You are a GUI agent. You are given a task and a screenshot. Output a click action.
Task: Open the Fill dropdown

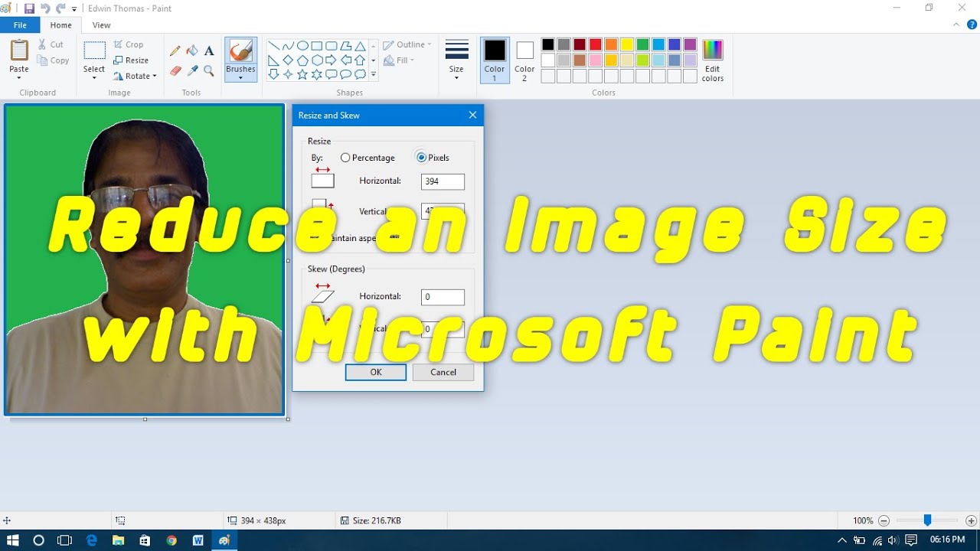(399, 60)
